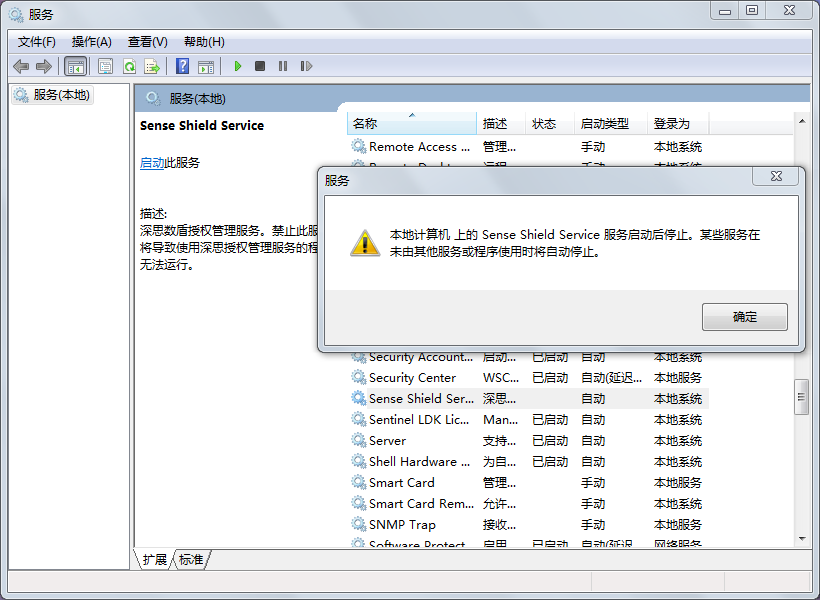This screenshot has width=820, height=600.
Task: Pause the service with the pause icon
Action: tap(283, 66)
